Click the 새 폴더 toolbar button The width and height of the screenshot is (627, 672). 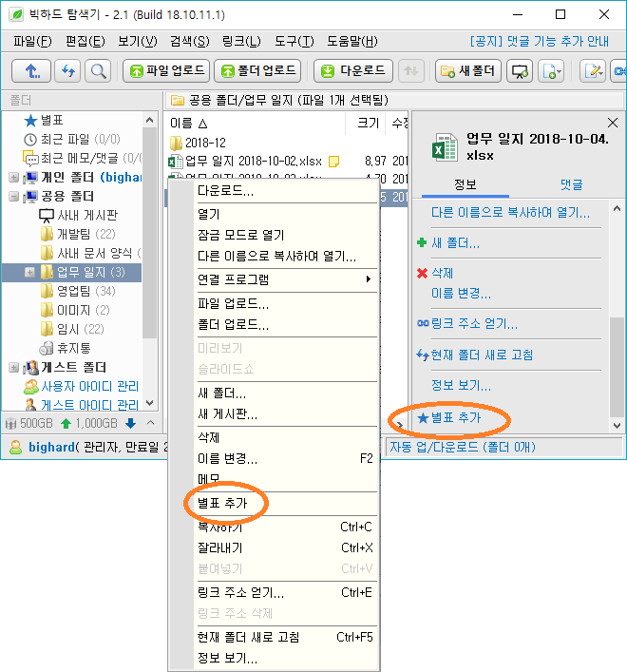468,70
